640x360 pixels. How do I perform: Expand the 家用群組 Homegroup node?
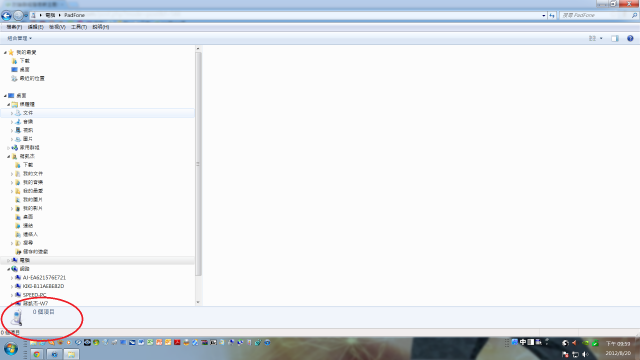9,148
